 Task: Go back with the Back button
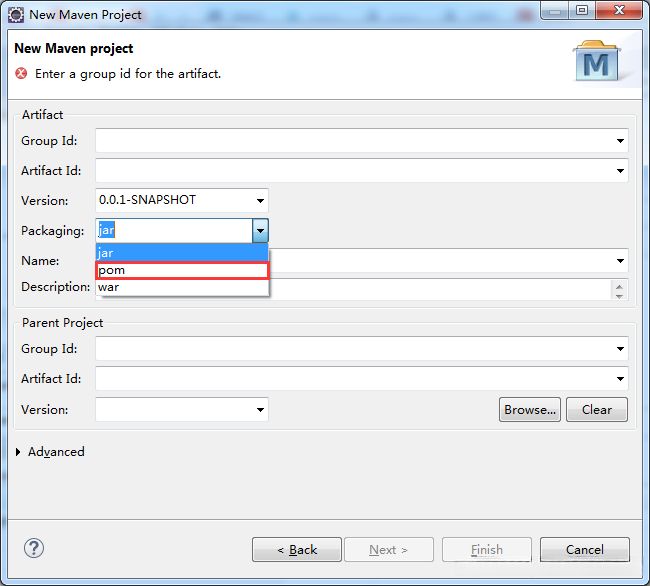point(297,550)
